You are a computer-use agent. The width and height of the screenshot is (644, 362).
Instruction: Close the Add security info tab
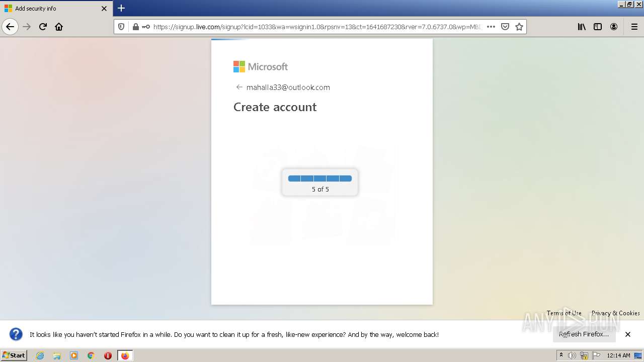(104, 9)
